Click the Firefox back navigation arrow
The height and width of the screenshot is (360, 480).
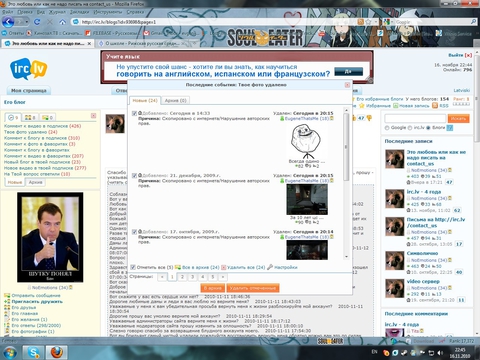(8, 22)
